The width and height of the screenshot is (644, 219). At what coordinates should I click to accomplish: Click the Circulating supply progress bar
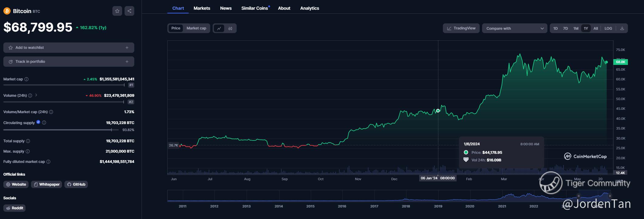[61, 130]
